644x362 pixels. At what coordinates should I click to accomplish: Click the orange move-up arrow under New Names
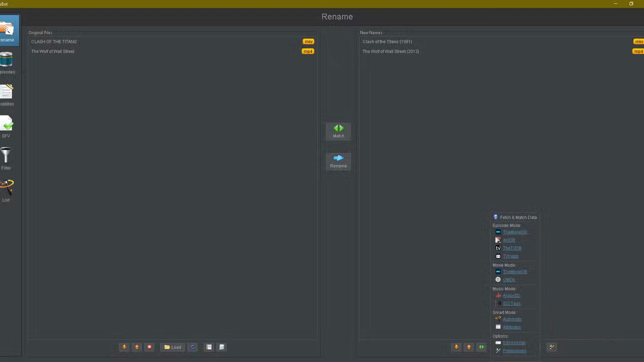coord(469,347)
